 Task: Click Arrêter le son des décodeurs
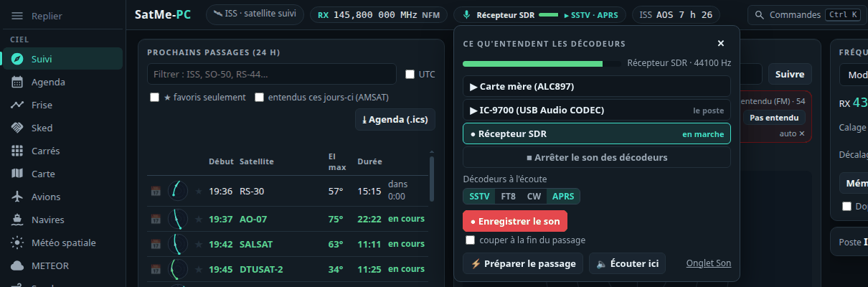[596, 157]
